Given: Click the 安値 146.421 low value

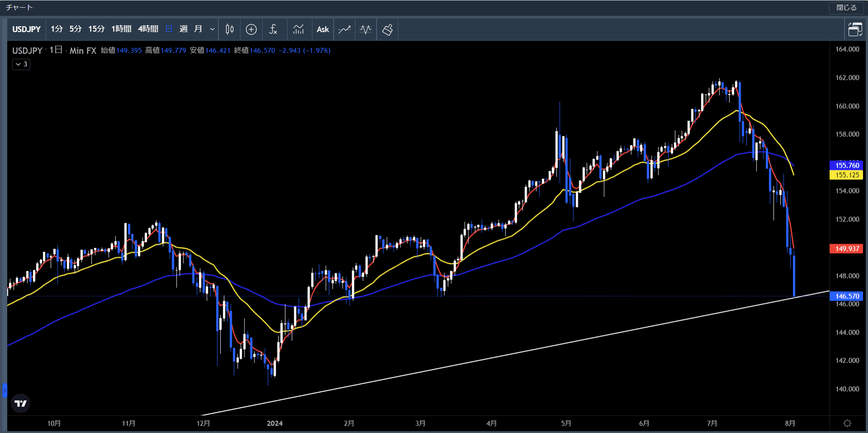Looking at the screenshot, I should 210,51.
